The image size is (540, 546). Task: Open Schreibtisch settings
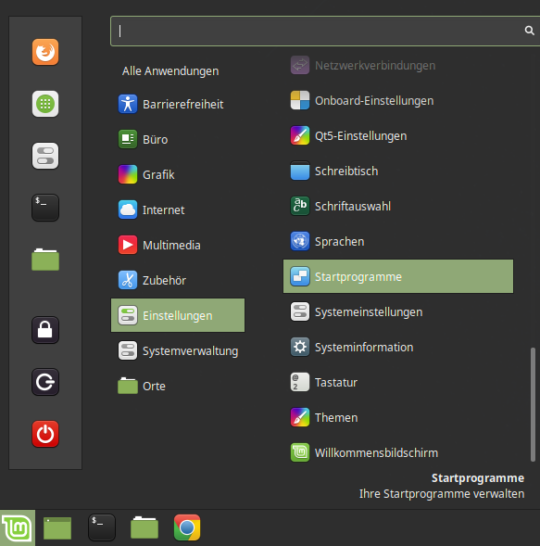[398, 171]
